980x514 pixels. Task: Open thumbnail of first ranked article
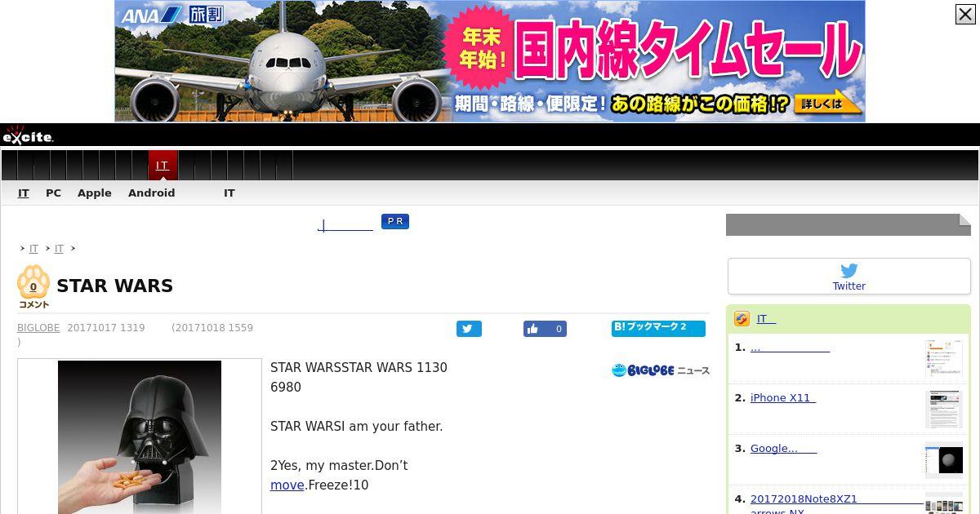pos(944,358)
